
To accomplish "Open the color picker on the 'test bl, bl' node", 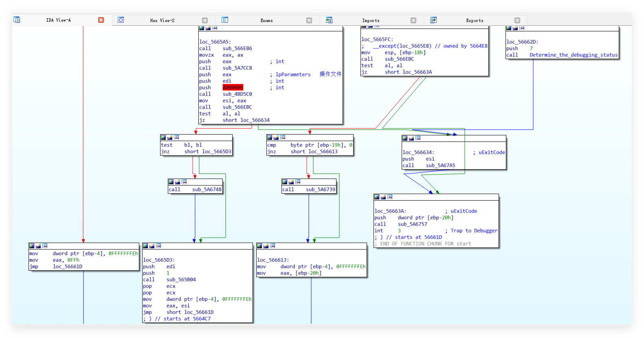I will click(x=163, y=137).
